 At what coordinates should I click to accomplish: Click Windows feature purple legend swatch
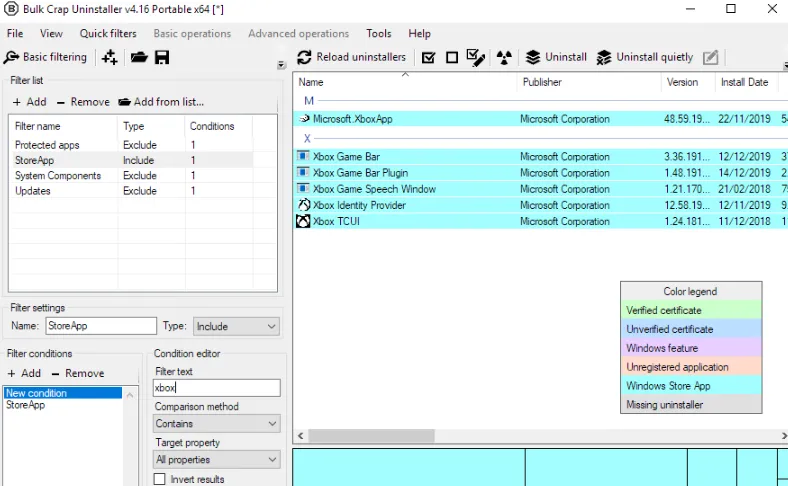click(691, 348)
